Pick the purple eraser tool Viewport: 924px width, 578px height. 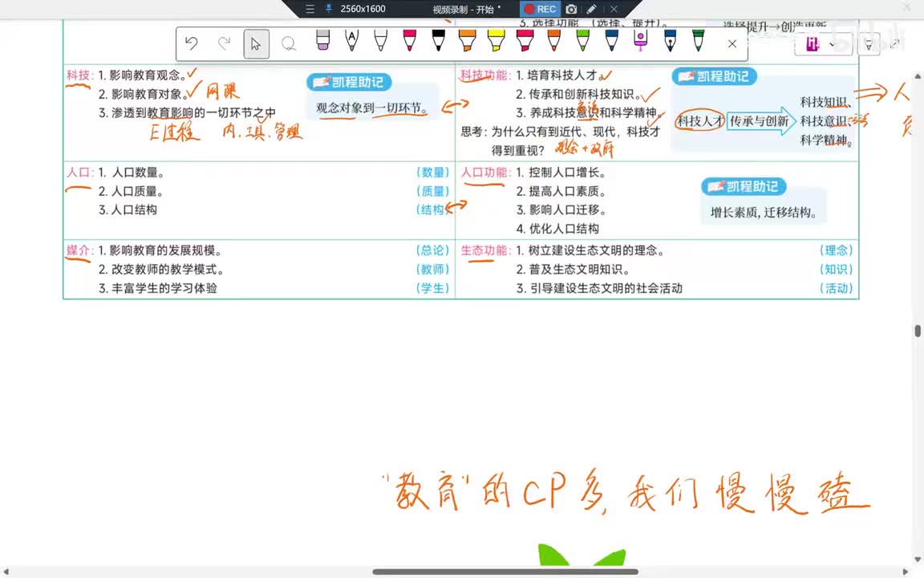pos(322,40)
